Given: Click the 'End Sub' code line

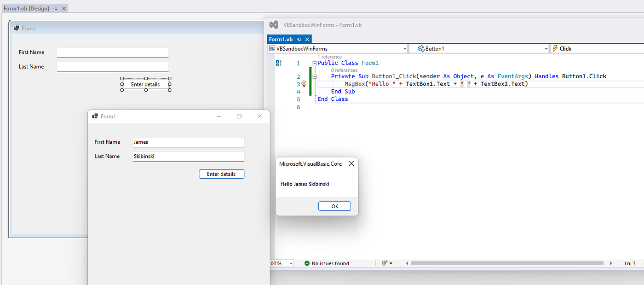Looking at the screenshot, I should [343, 92].
